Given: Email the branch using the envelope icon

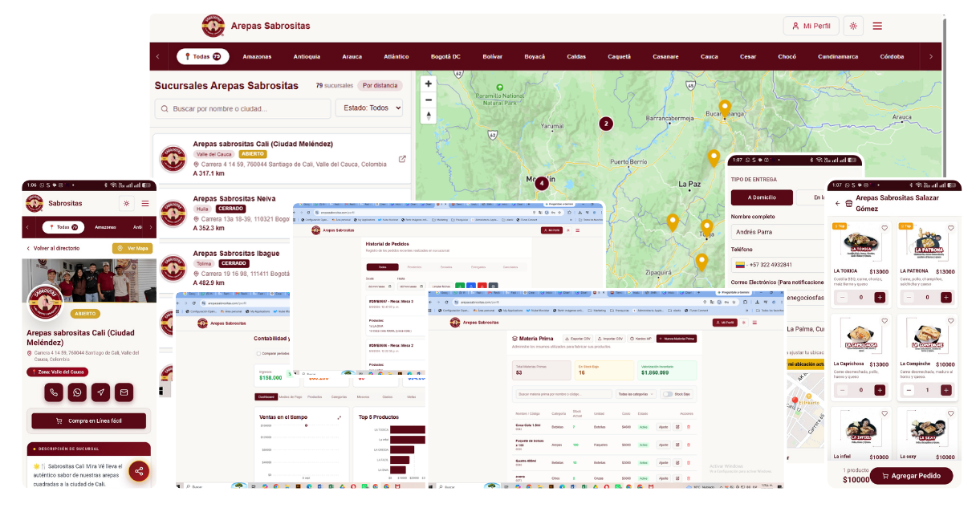Looking at the screenshot, I should click(124, 392).
